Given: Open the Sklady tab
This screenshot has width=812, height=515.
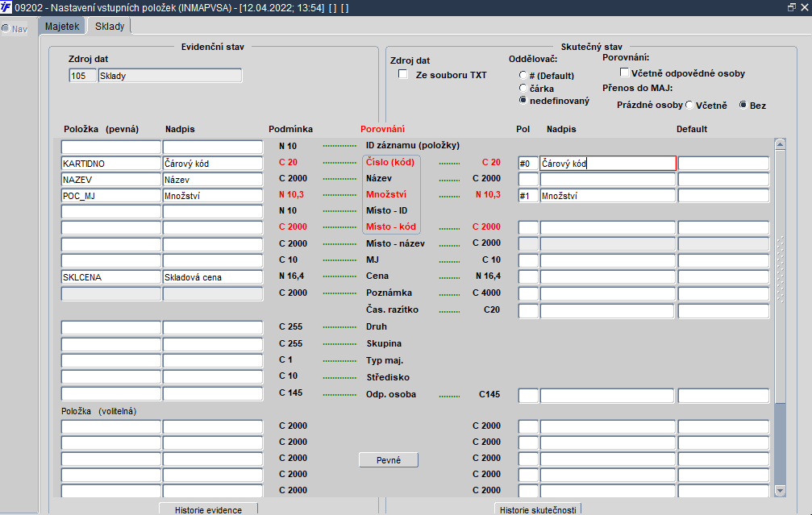Looking at the screenshot, I should (110, 27).
